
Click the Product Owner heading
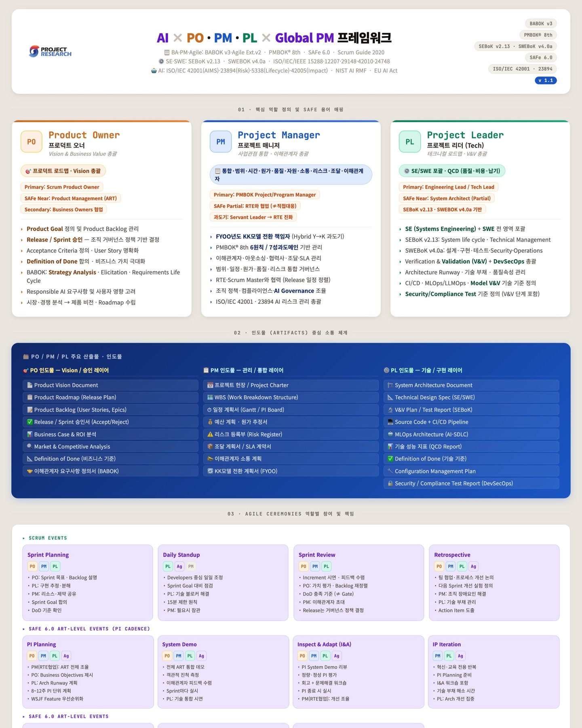pyautogui.click(x=84, y=135)
